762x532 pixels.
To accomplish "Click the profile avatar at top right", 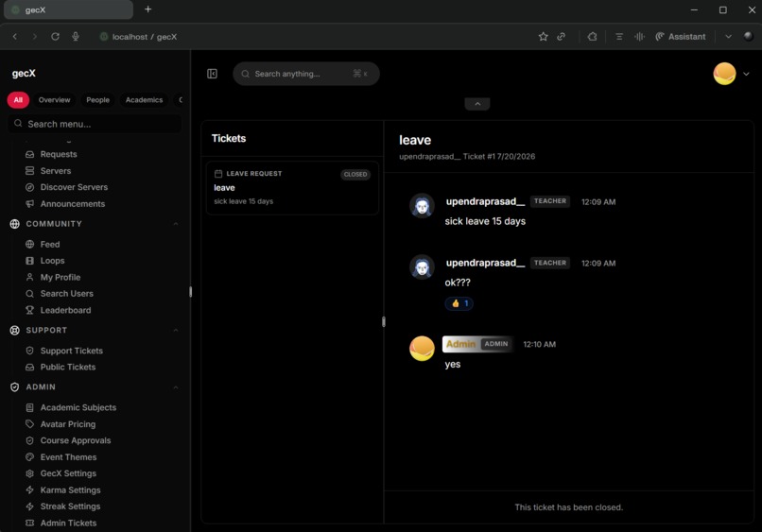I will coord(724,74).
